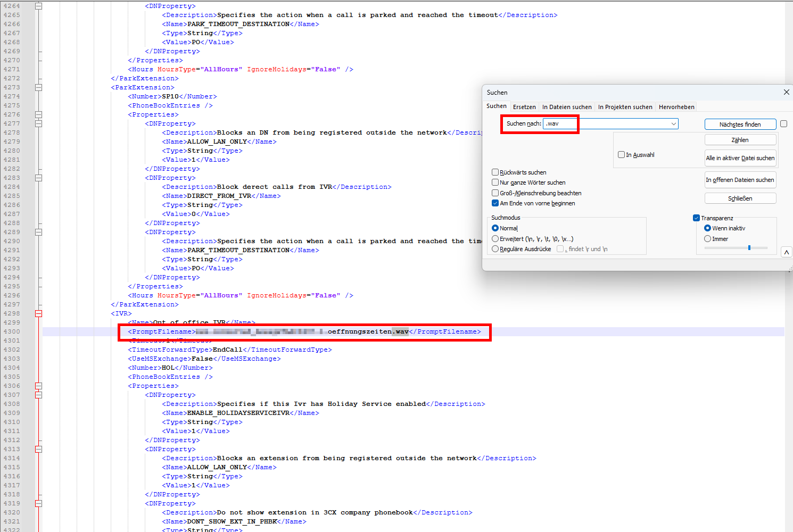Select the Normal search mode
This screenshot has width=793, height=532.
(495, 228)
